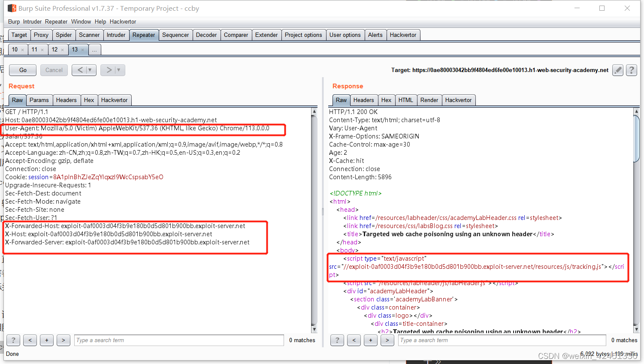
Task: Click request search help question-mark button
Action: click(x=13, y=340)
